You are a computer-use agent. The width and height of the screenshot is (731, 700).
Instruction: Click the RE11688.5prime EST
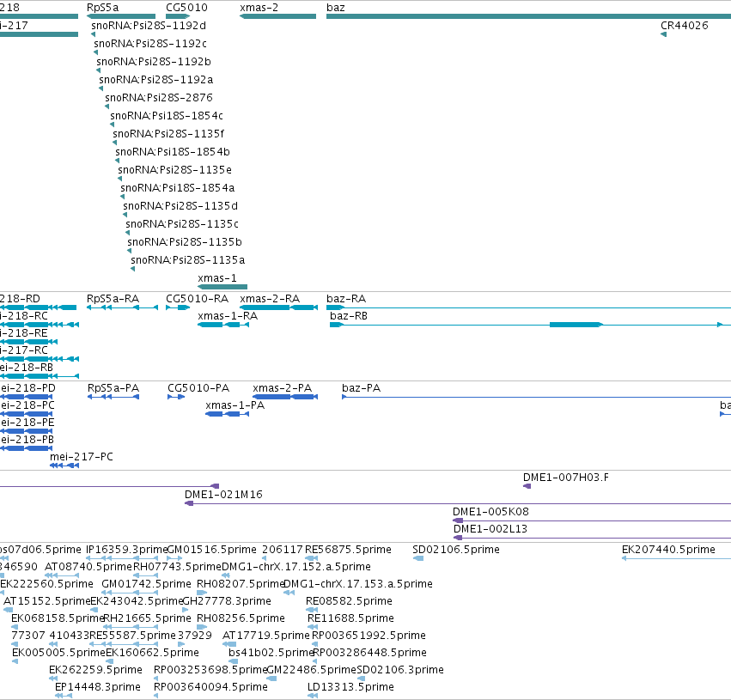pos(313,627)
